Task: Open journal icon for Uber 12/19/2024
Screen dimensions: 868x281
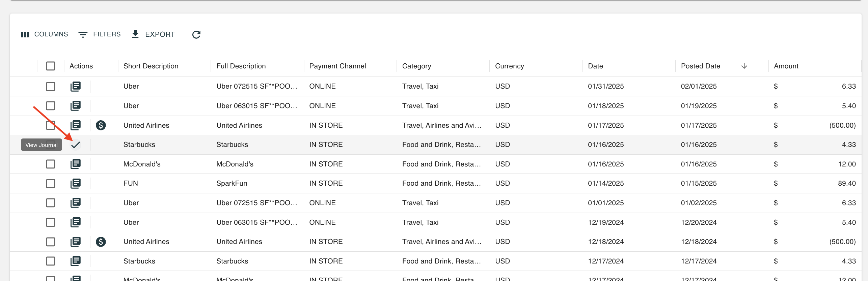Action: [x=76, y=222]
